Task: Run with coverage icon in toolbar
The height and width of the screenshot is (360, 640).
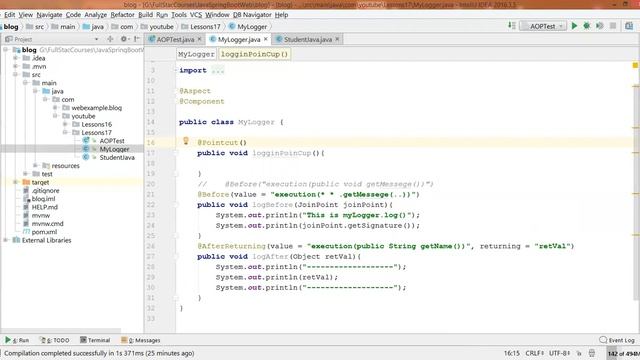Action: coord(600,26)
